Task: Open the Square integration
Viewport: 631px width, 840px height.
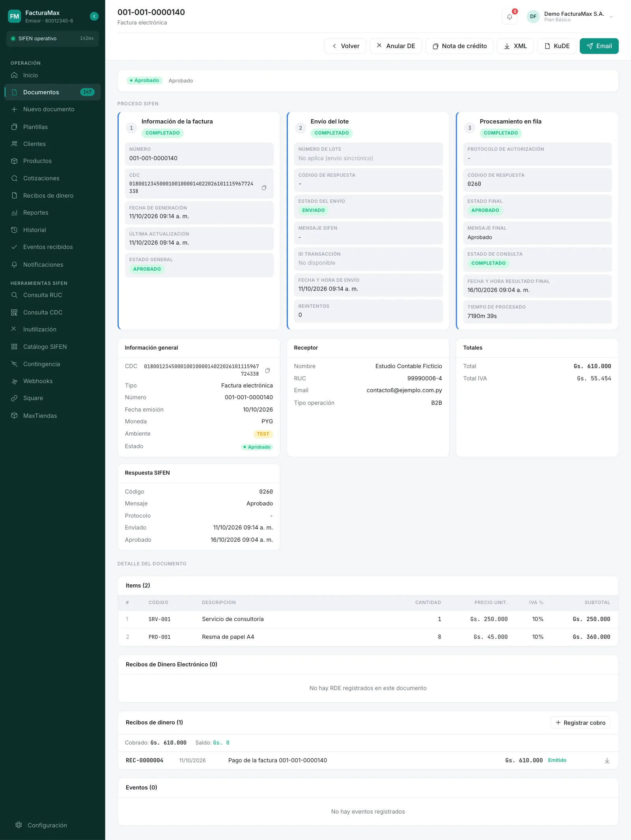Action: click(52, 398)
